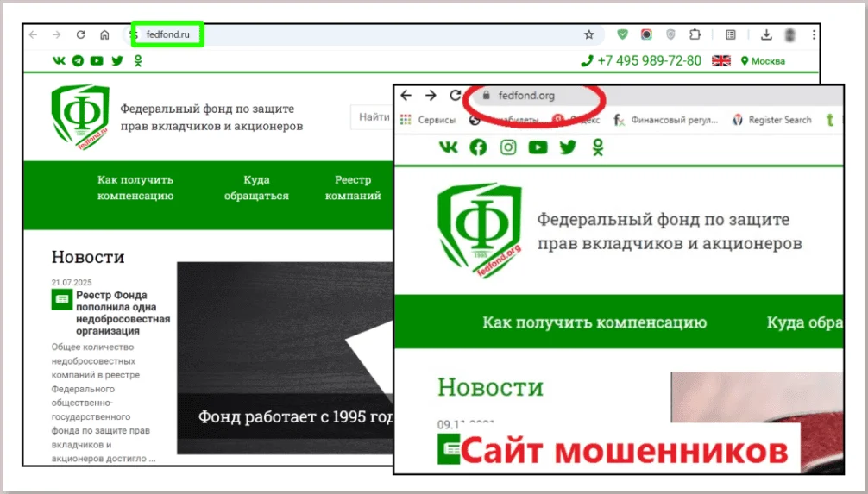This screenshot has width=868, height=494.
Task: Open YouTube icon on fedfond.org site
Action: [538, 147]
